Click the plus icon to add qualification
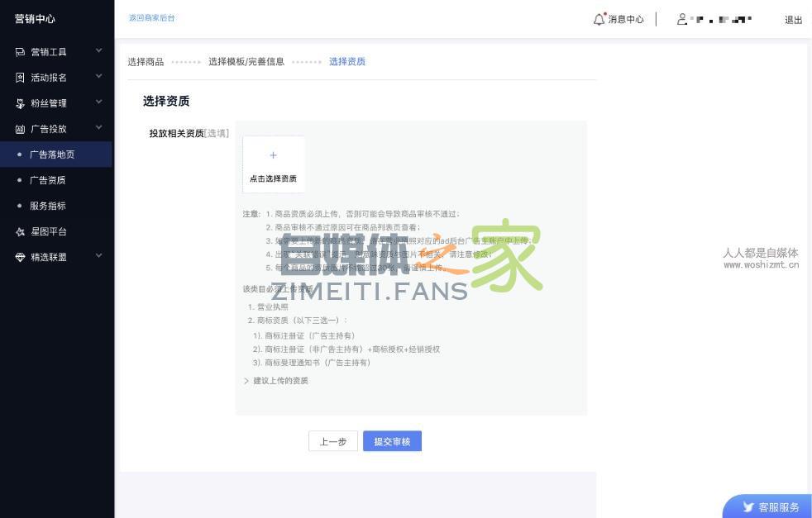The image size is (812, 518). pos(273,155)
